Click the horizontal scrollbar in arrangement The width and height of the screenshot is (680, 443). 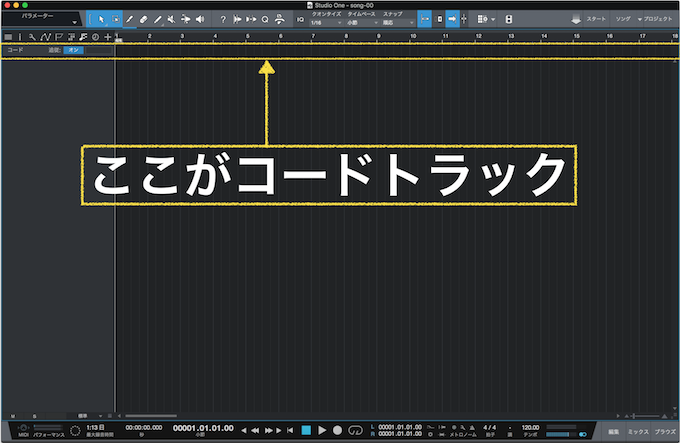point(150,416)
